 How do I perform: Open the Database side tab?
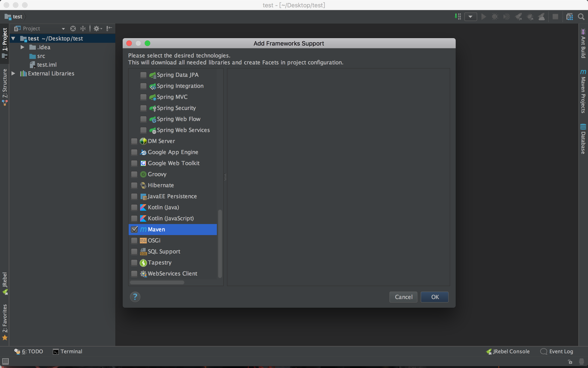coord(583,139)
